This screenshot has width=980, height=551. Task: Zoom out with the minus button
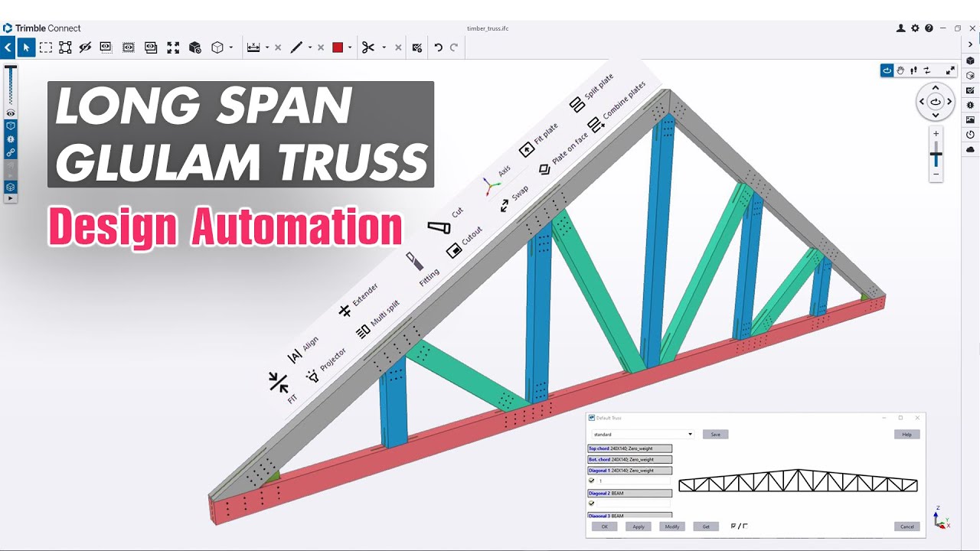tap(936, 174)
